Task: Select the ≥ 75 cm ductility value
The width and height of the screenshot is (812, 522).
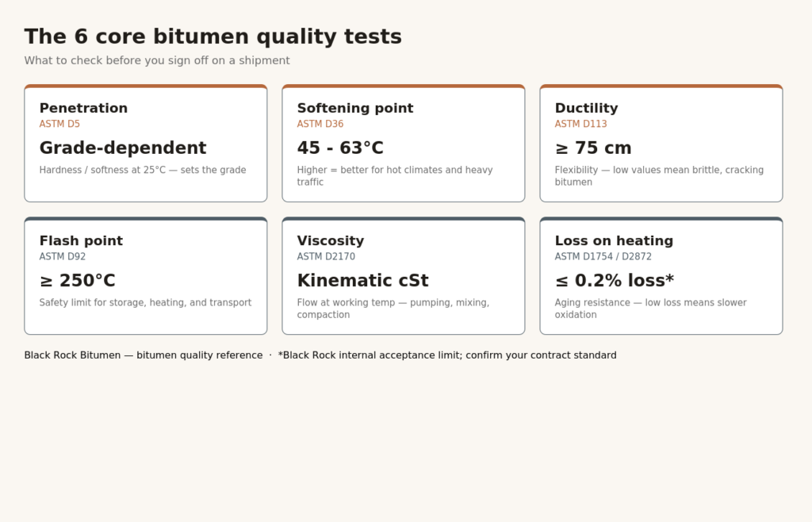Action: pos(593,148)
